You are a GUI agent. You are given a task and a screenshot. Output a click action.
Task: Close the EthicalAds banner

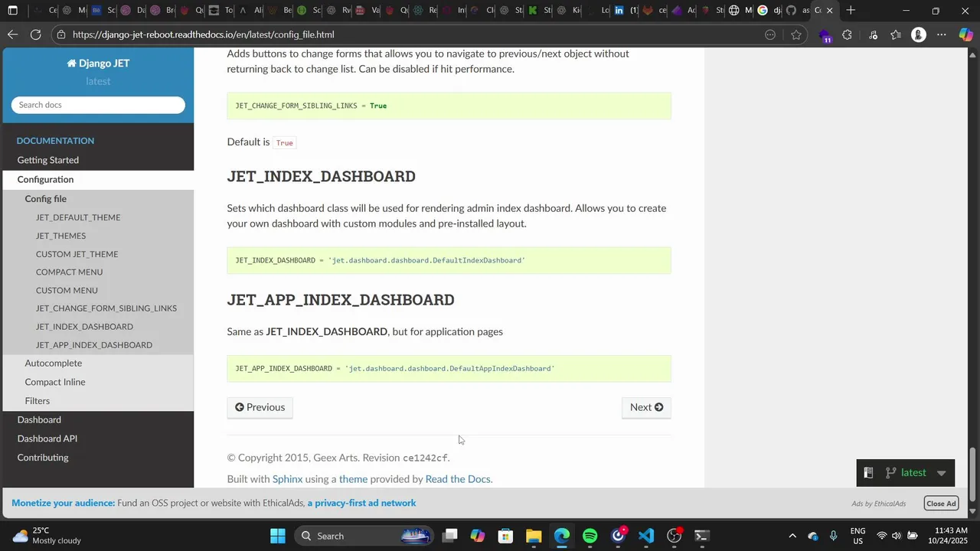(x=941, y=503)
